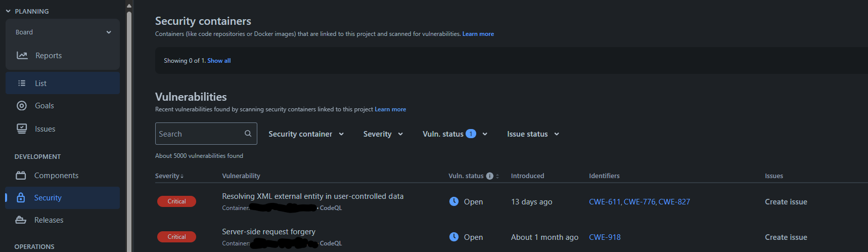
Task: Open Goals page
Action: click(x=44, y=106)
